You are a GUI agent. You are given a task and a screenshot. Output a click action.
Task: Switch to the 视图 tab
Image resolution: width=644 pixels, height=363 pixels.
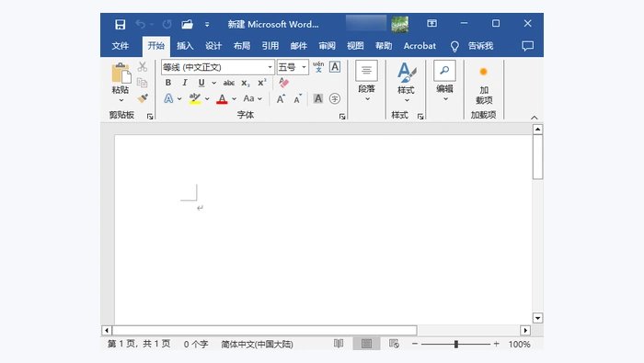[x=355, y=46]
